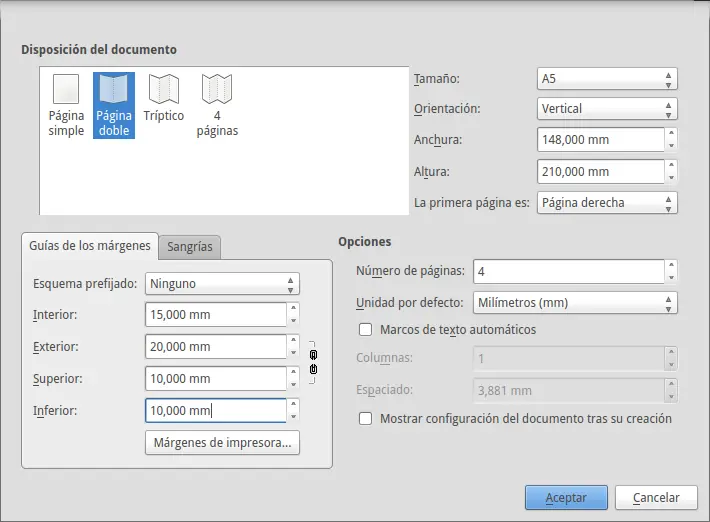
Task: Decrease the Altura value with down arrow
Action: coord(671,177)
